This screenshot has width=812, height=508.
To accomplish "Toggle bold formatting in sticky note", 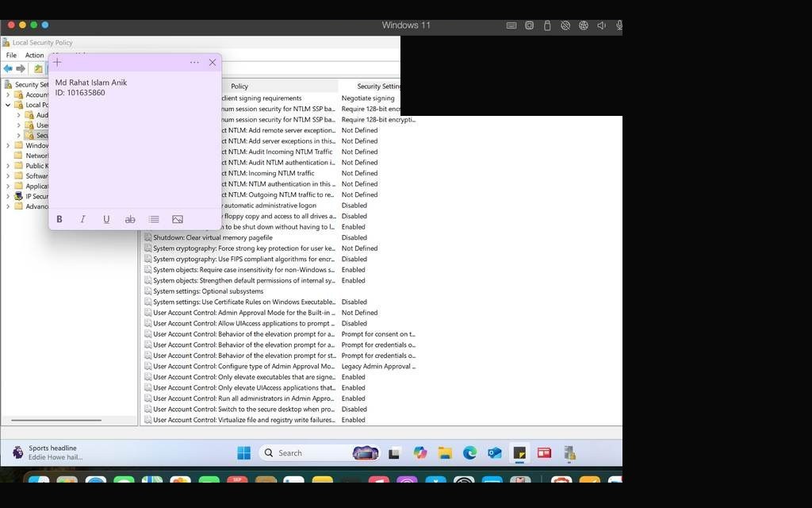I will point(59,219).
